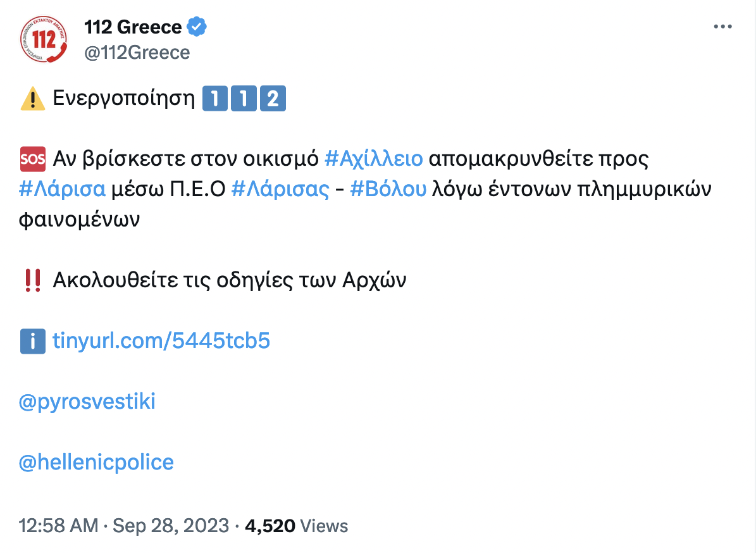
Task: Click the first blue keycap 1 emoji
Action: click(215, 99)
